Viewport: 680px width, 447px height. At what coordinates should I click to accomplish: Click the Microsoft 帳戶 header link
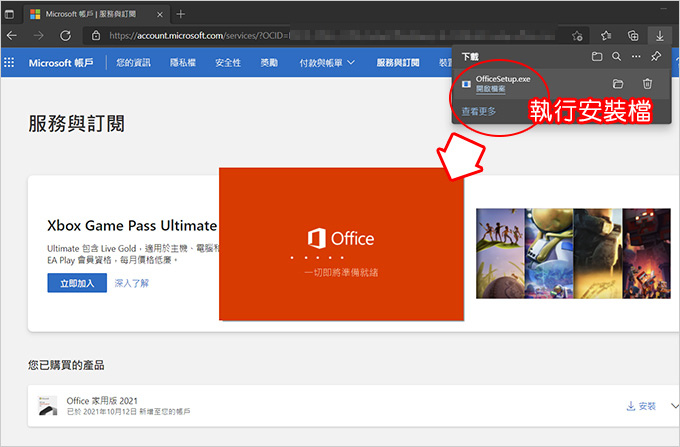pyautogui.click(x=61, y=63)
